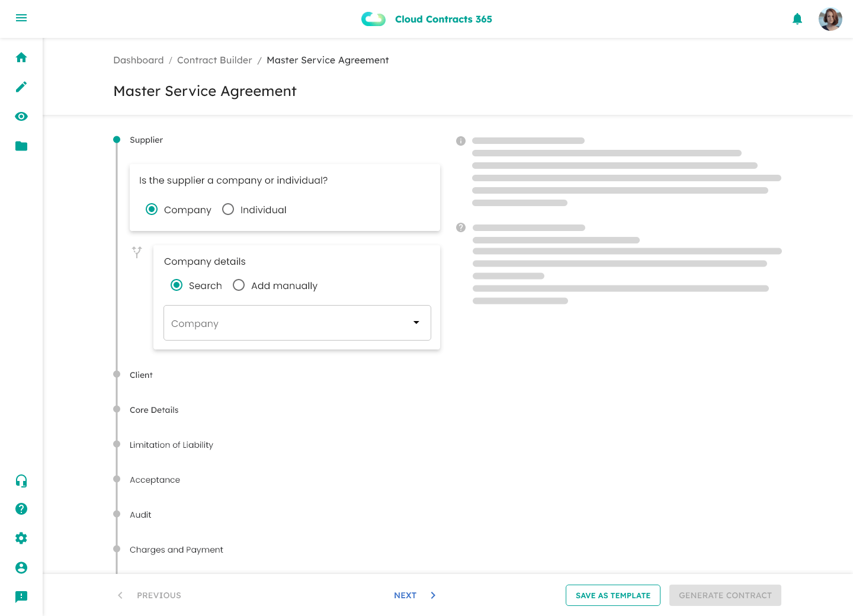Click the feedback icon at sidebar bottom
Screen dimensions: 853x616
tap(21, 596)
